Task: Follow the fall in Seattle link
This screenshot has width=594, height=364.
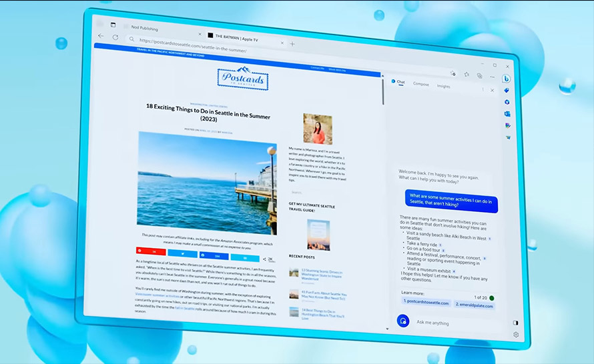Action: (185, 308)
